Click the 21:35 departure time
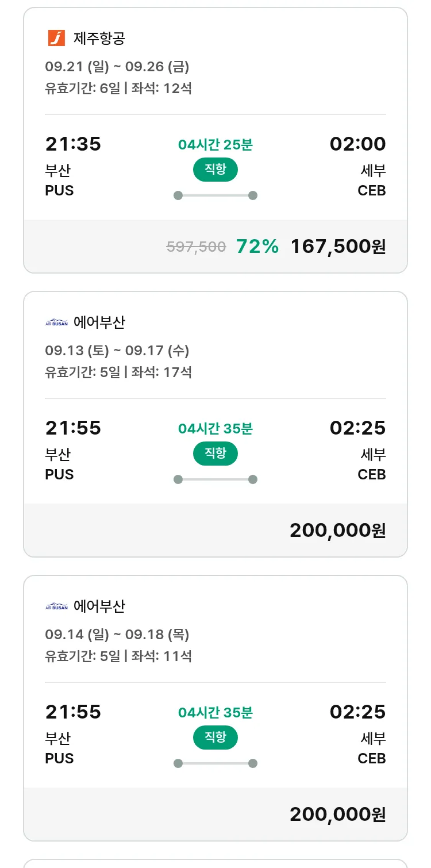 tap(73, 144)
